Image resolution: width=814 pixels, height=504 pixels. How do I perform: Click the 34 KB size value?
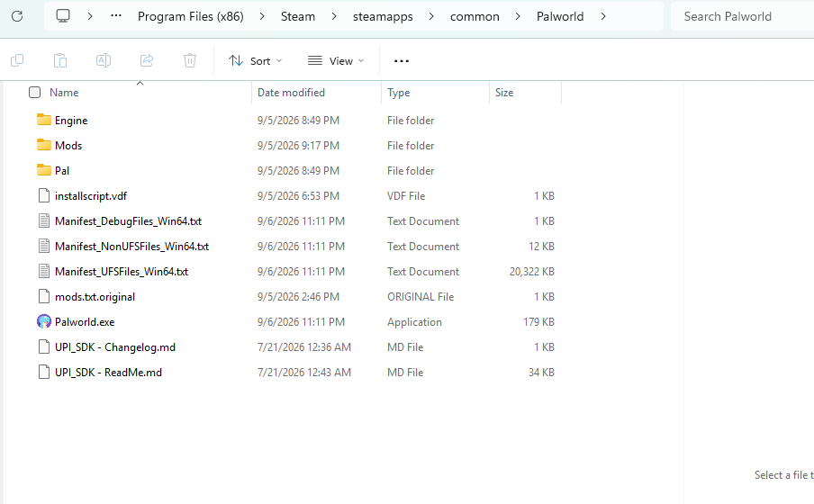(541, 373)
